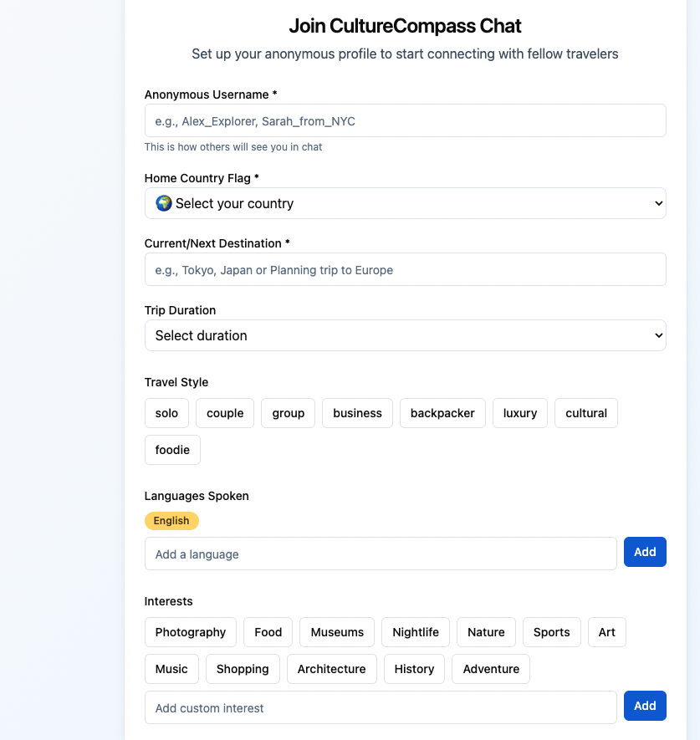The image size is (700, 740).
Task: Open the Home Country Flag dropdown
Action: (405, 203)
